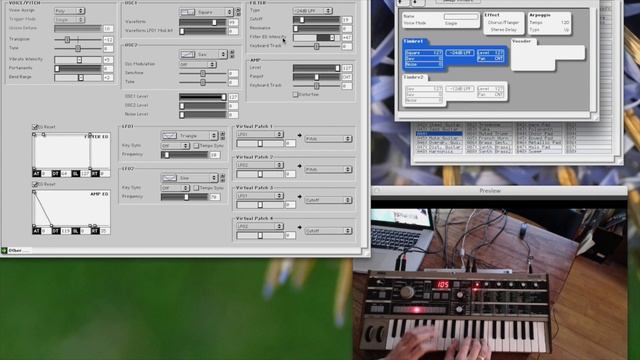
Task: Click the LFO1 waveform up stepper arrow
Action: 223,133
